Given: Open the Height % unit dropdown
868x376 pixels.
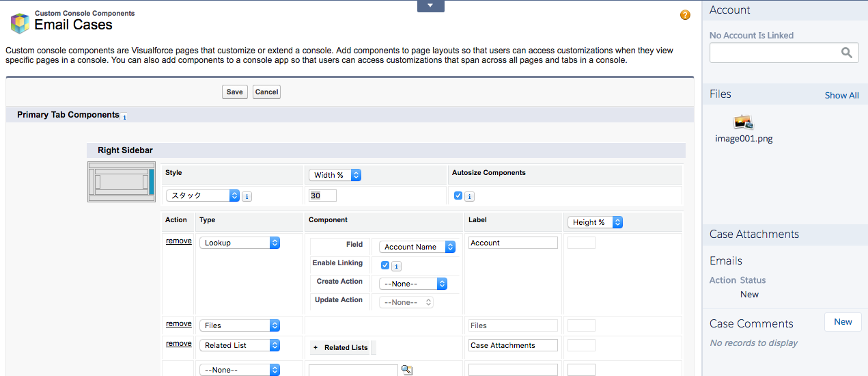Looking at the screenshot, I should pyautogui.click(x=595, y=222).
